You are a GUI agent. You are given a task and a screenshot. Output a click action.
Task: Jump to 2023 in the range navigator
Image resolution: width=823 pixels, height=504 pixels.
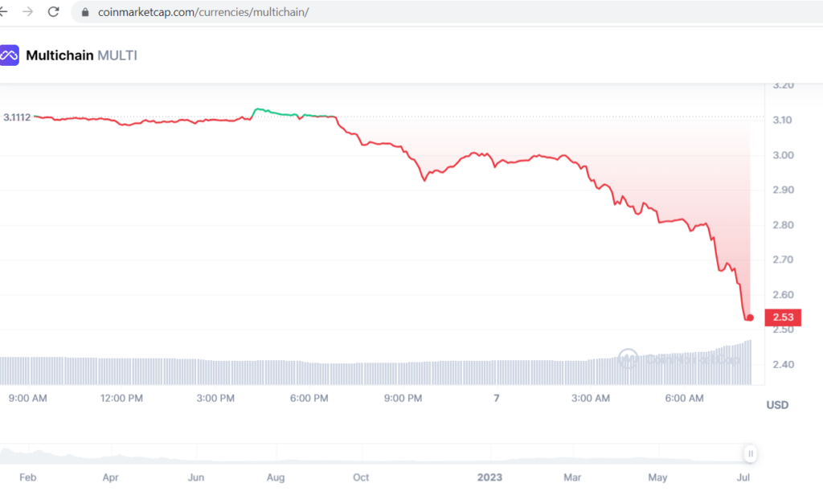click(x=489, y=477)
